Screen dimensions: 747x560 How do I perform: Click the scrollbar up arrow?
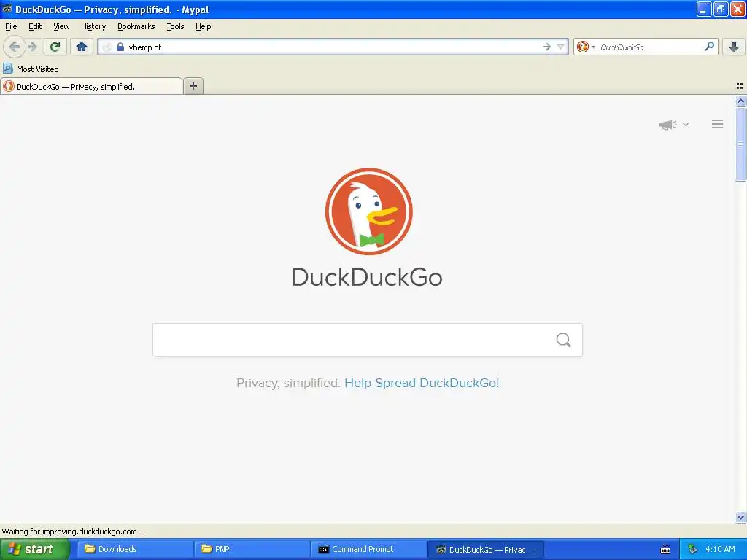(x=740, y=101)
